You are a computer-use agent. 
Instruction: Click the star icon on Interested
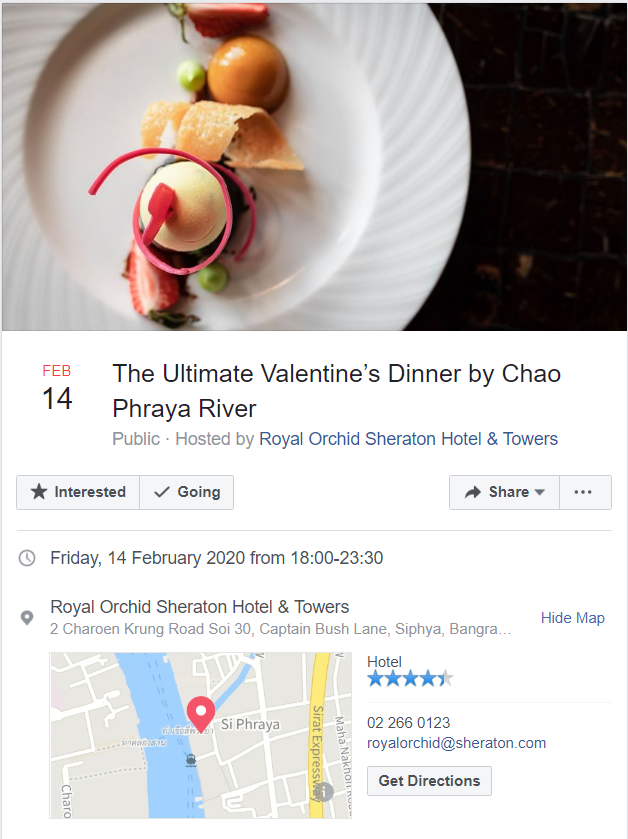[39, 492]
